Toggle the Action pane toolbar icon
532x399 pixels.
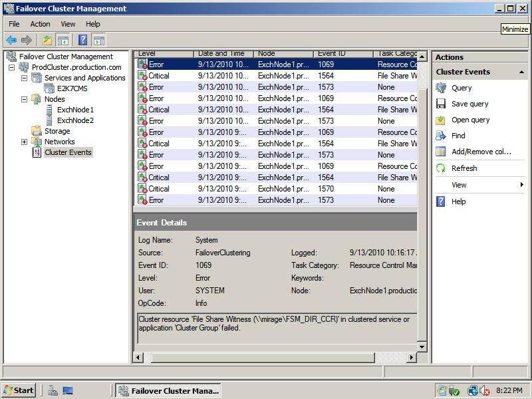point(98,40)
